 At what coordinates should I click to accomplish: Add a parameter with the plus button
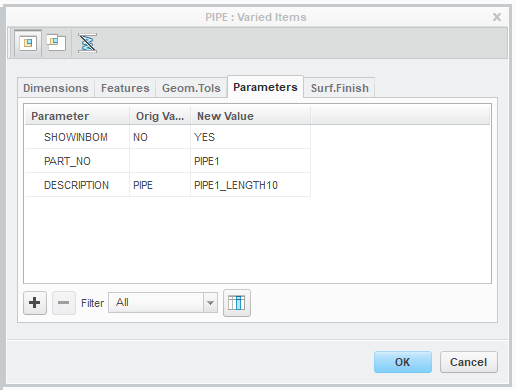[35, 303]
